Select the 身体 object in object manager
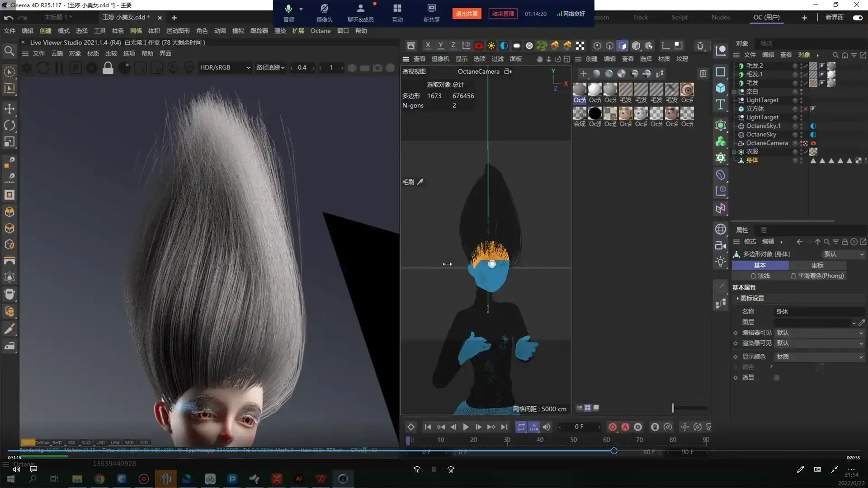Image resolution: width=868 pixels, height=488 pixels. 752,160
